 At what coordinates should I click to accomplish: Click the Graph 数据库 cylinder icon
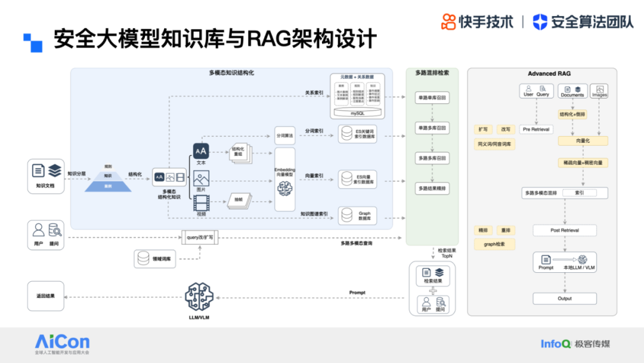[x=346, y=216]
